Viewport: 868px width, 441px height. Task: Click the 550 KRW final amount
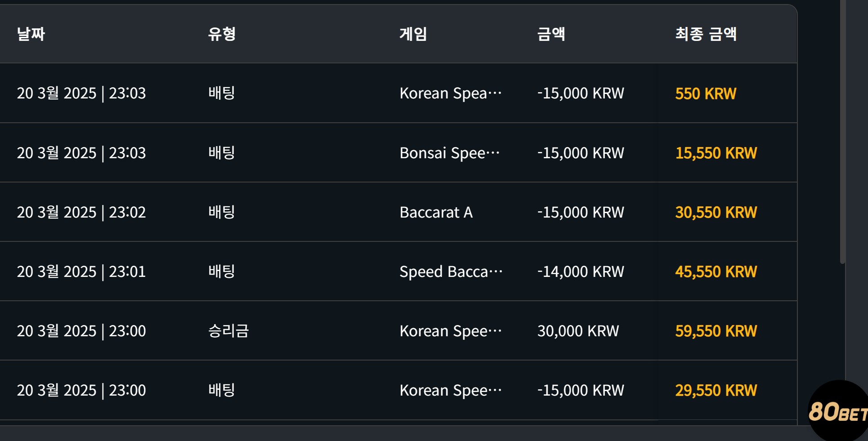coord(706,94)
